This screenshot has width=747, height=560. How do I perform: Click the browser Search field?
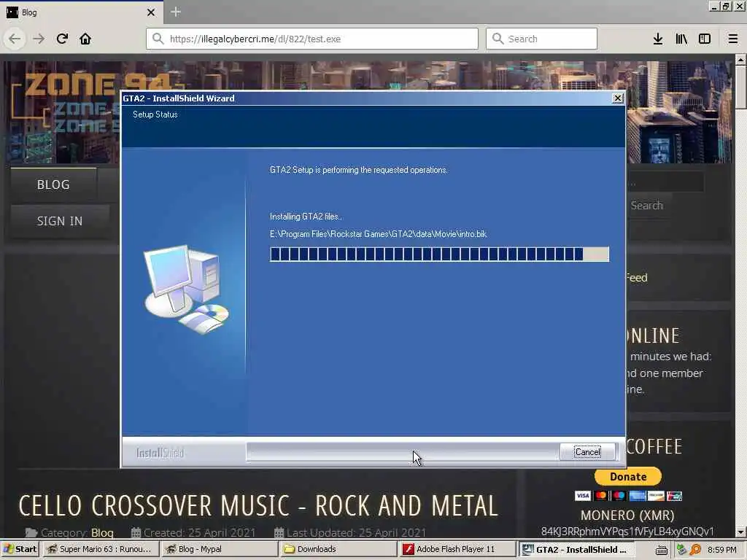541,39
